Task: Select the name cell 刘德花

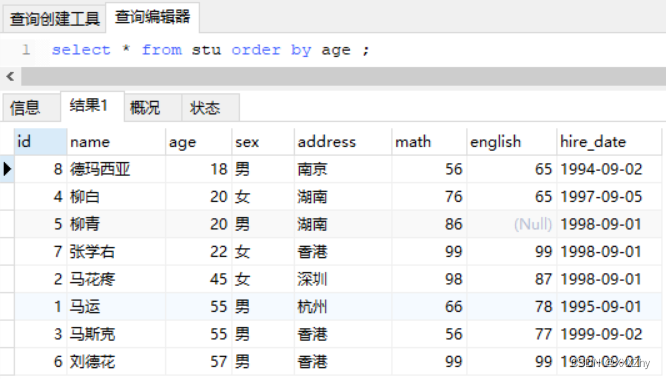Action: point(116,362)
